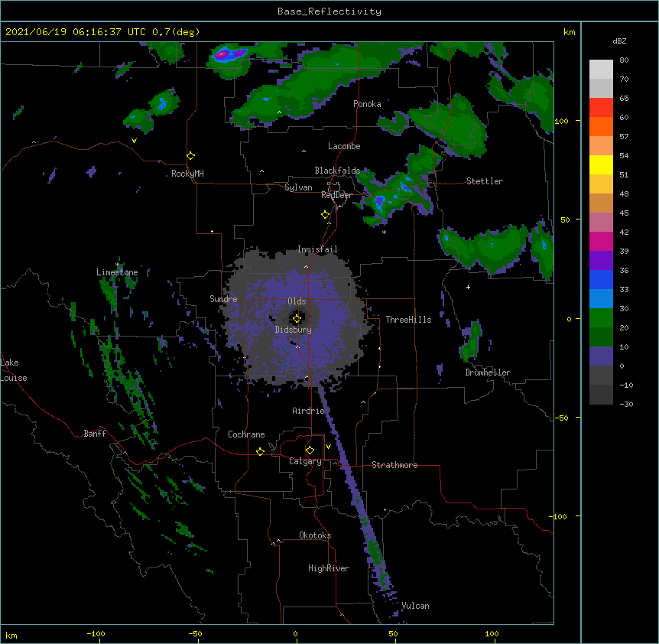The image size is (659, 644).
Task: Click the Base_Reflectivity title text
Action: pos(329,11)
